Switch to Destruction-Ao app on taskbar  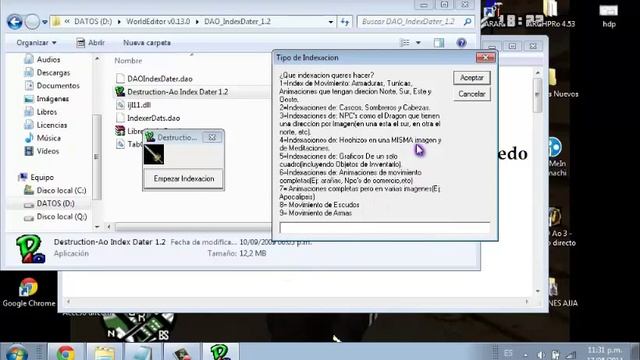click(220, 352)
